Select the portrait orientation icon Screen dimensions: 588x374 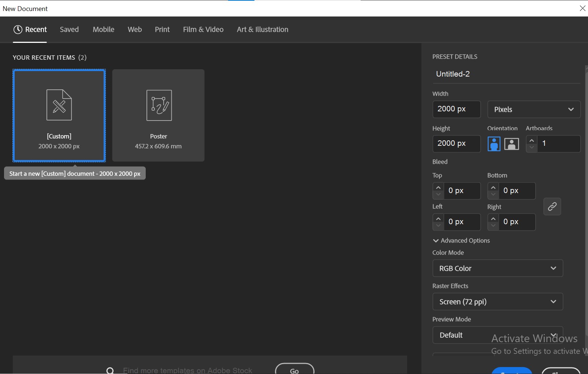coord(494,144)
